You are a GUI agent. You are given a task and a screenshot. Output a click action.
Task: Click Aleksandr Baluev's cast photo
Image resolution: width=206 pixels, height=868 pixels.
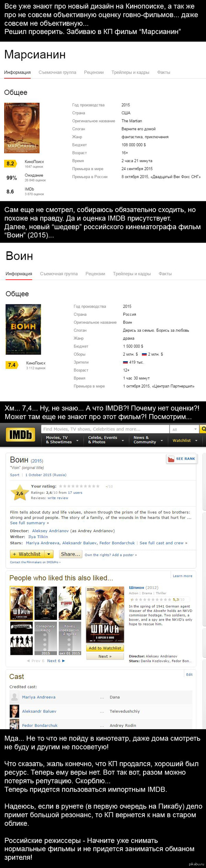pyautogui.click(x=14, y=711)
